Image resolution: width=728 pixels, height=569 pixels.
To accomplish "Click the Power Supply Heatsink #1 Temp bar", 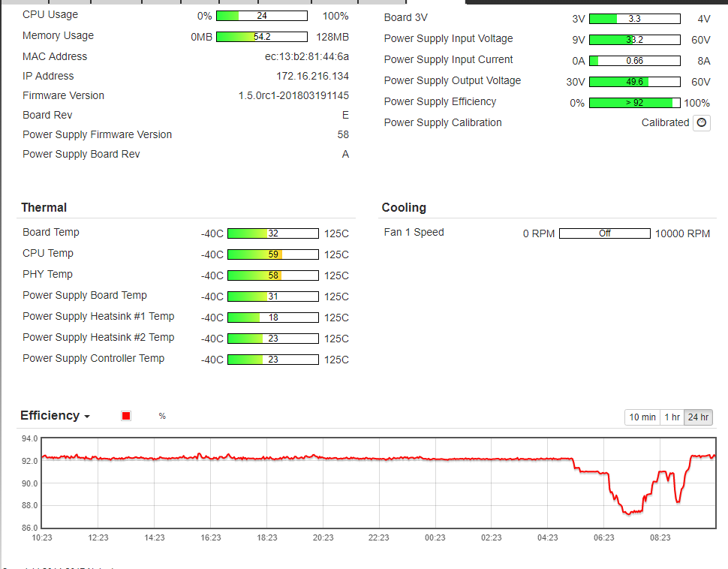I will tap(272, 318).
